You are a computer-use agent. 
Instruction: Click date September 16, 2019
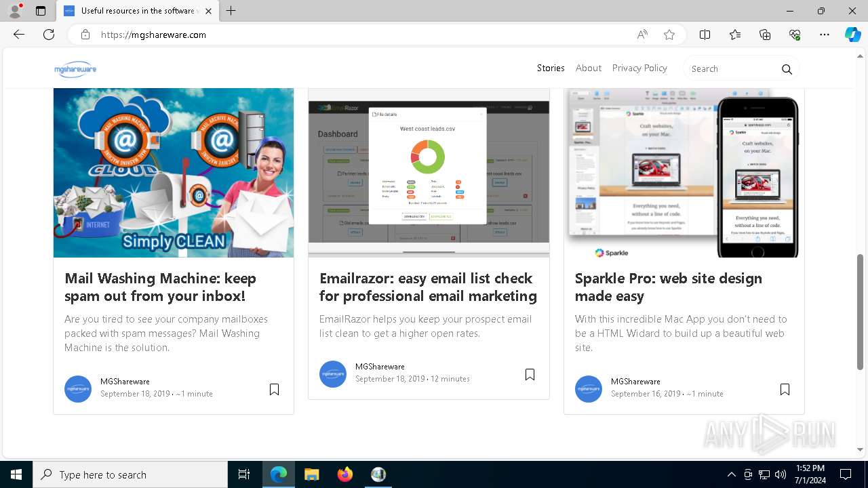tap(646, 394)
